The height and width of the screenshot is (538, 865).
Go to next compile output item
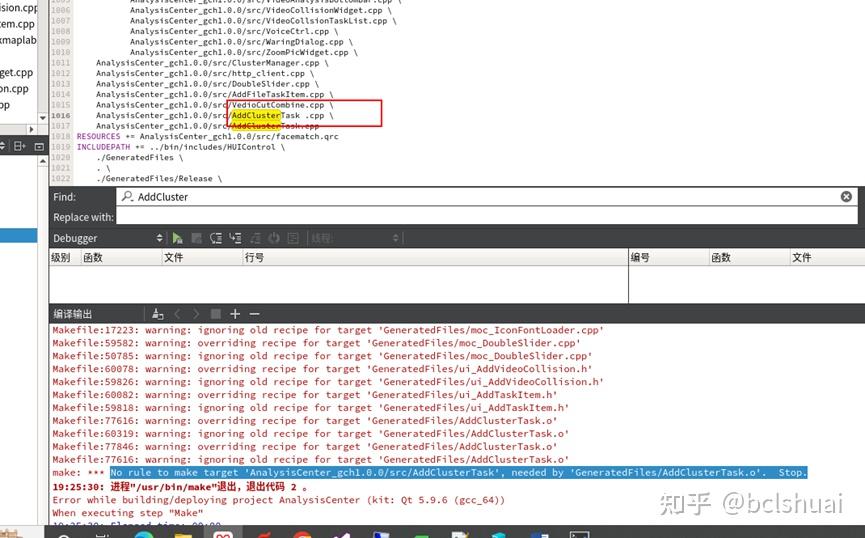[x=196, y=314]
